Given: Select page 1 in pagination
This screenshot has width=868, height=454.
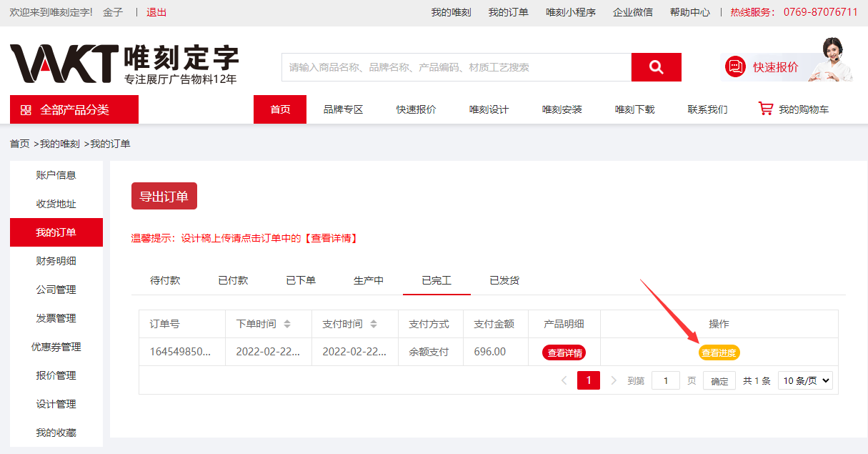Looking at the screenshot, I should [x=589, y=380].
